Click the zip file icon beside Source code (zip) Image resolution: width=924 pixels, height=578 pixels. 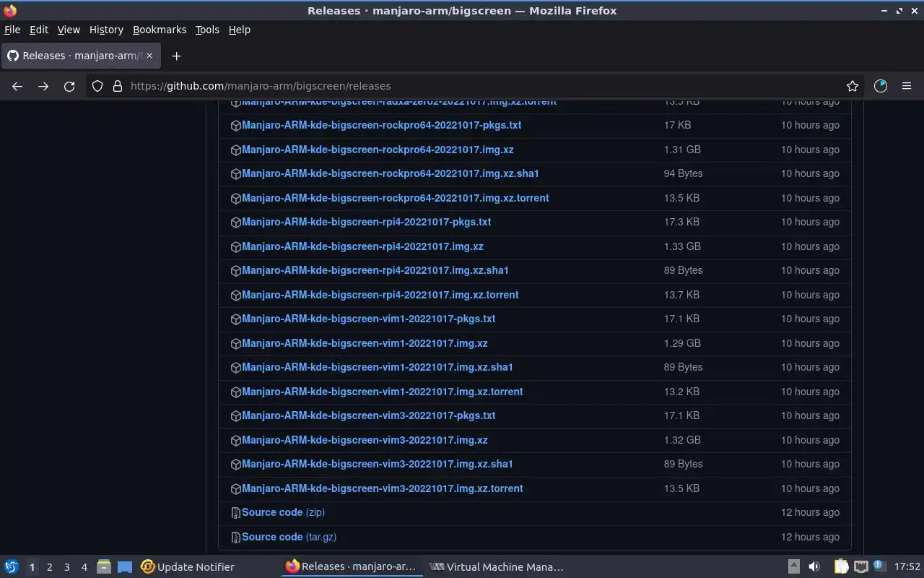(x=235, y=513)
